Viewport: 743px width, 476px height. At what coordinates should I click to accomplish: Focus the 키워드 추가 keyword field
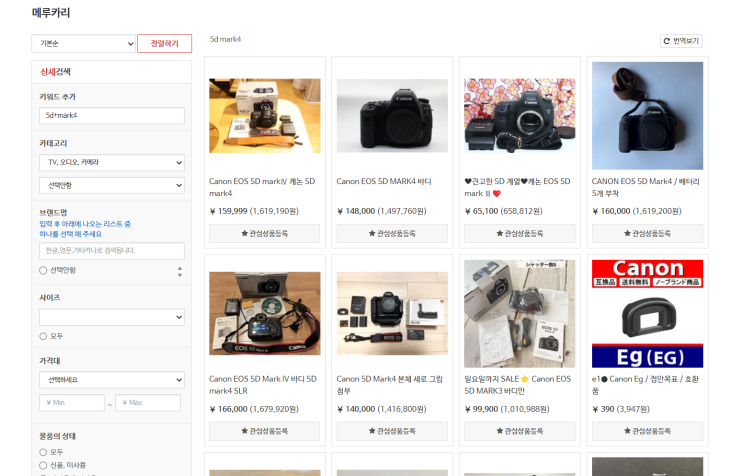pos(112,116)
